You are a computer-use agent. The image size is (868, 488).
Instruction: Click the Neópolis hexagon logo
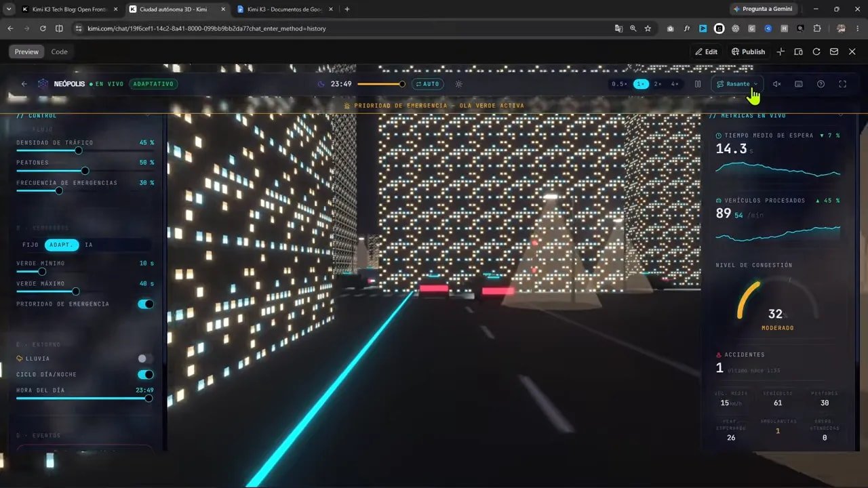[x=43, y=84]
